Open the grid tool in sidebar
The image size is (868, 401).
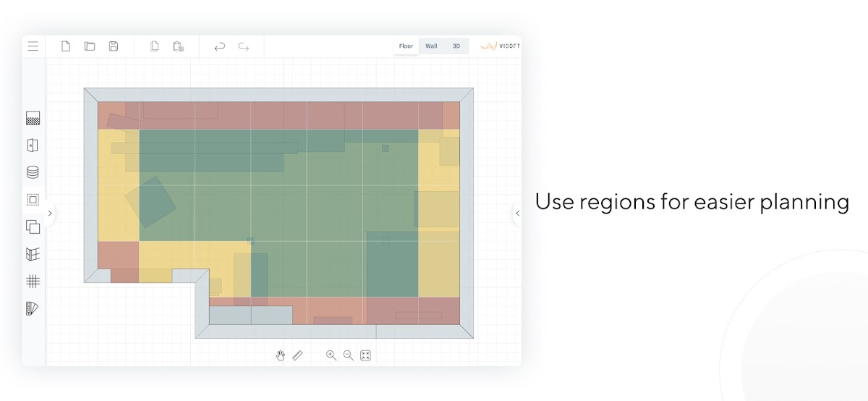coord(33,282)
